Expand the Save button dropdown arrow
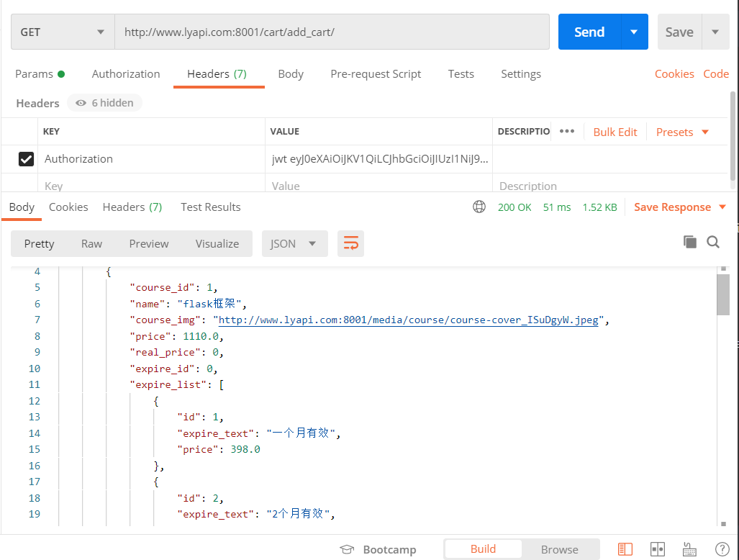This screenshot has width=739, height=560. (715, 32)
